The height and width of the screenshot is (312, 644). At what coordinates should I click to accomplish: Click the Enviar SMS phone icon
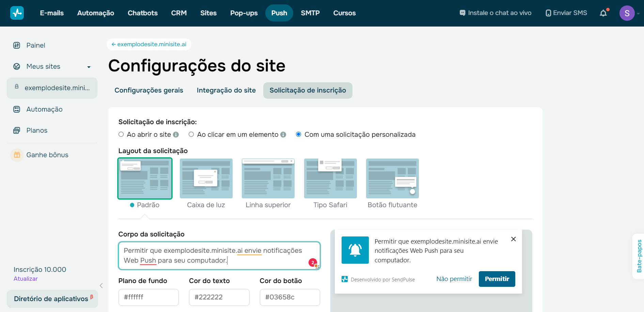548,13
